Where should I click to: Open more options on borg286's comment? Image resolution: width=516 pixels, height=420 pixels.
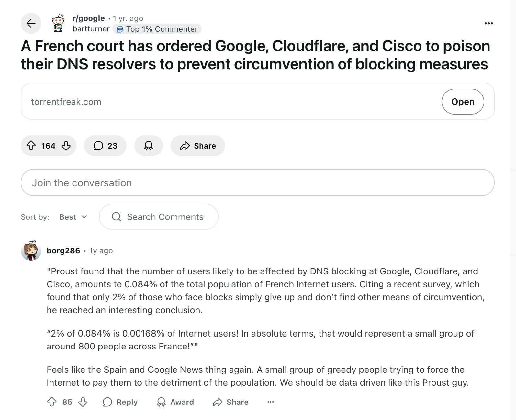[271, 402]
